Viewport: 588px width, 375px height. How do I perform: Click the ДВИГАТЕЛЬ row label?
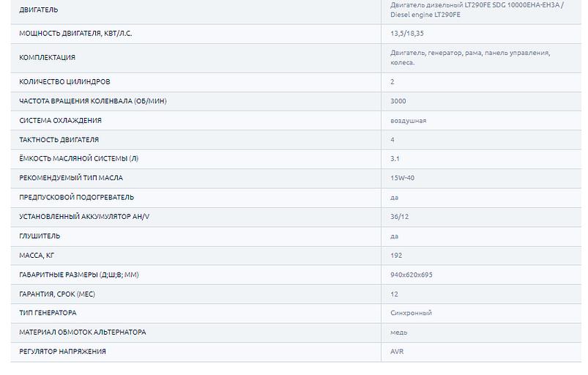39,10
